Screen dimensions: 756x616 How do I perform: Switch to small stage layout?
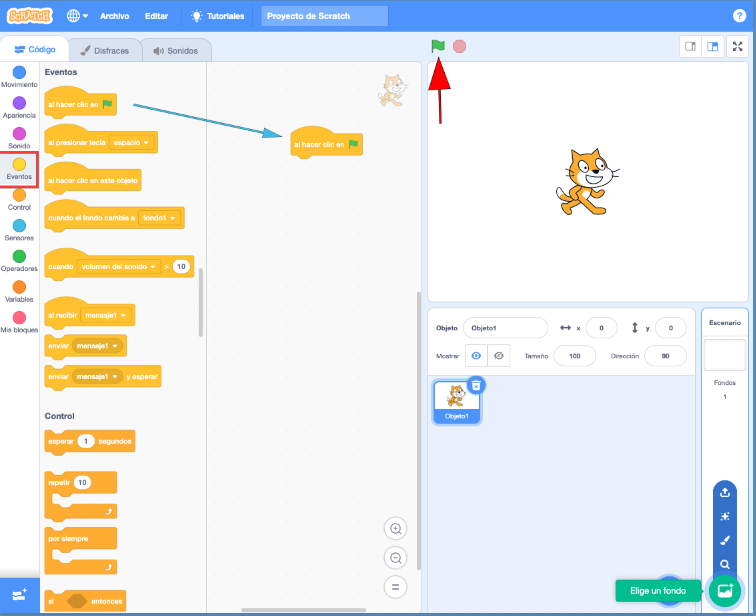(x=690, y=46)
